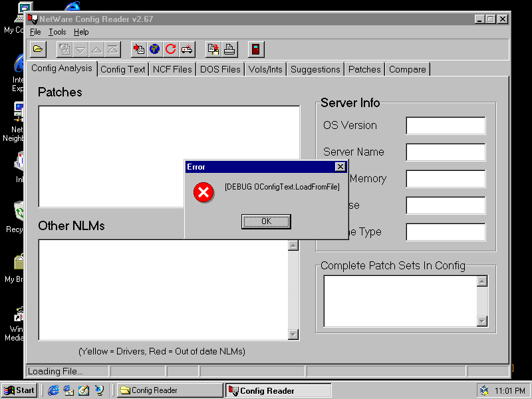Open the File menu
Screen dimensions: 532x399
pos(35,32)
